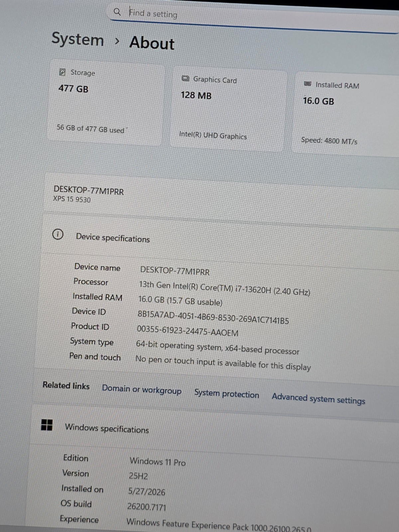Select the Intel(R) UHD Graphics text

point(213,135)
